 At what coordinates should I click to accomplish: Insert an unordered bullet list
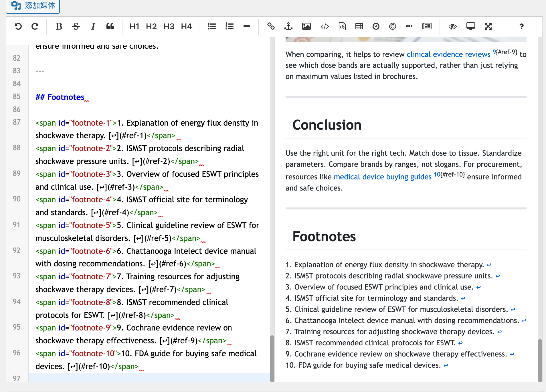point(212,27)
